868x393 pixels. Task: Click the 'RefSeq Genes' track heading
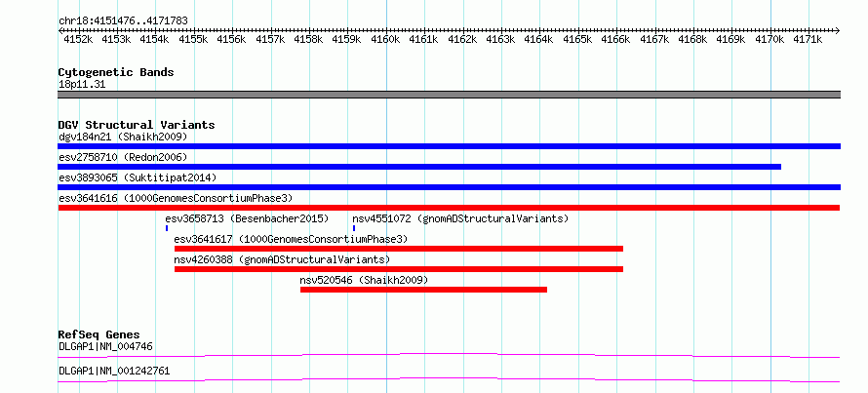point(99,334)
